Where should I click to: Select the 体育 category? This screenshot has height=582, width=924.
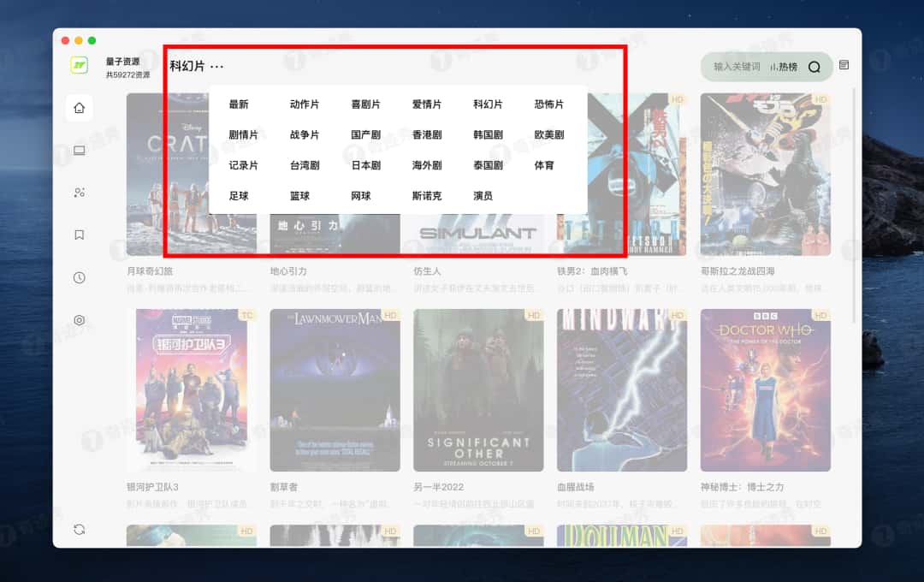coord(544,166)
